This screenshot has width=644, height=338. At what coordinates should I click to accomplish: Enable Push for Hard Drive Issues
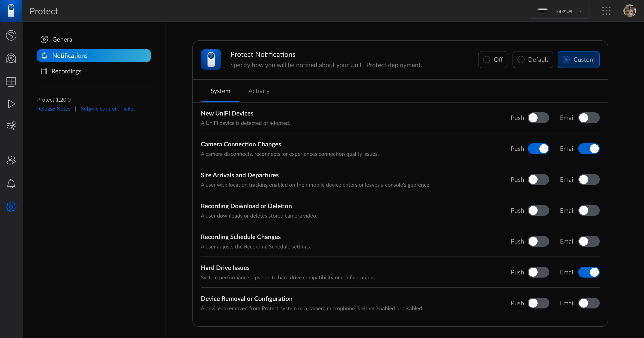pyautogui.click(x=538, y=272)
